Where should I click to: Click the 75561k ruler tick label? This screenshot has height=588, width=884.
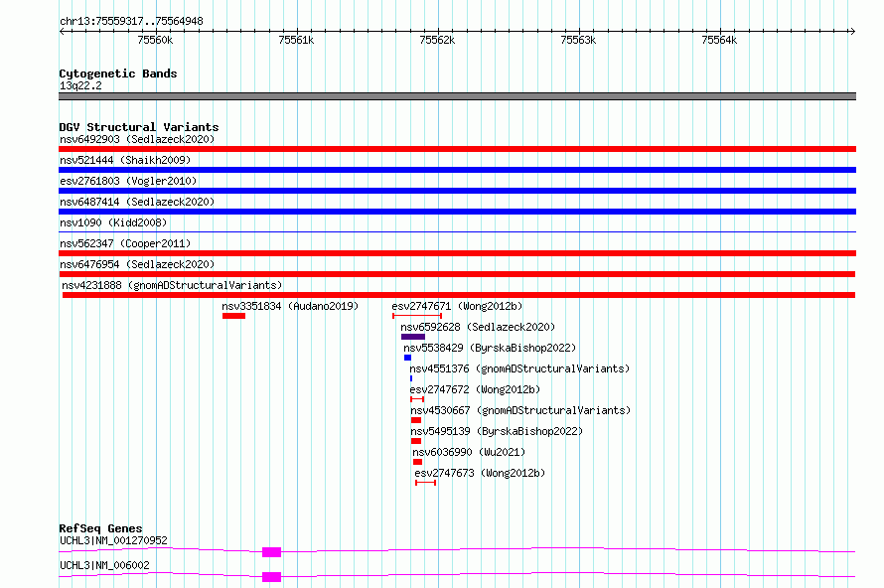click(296, 40)
